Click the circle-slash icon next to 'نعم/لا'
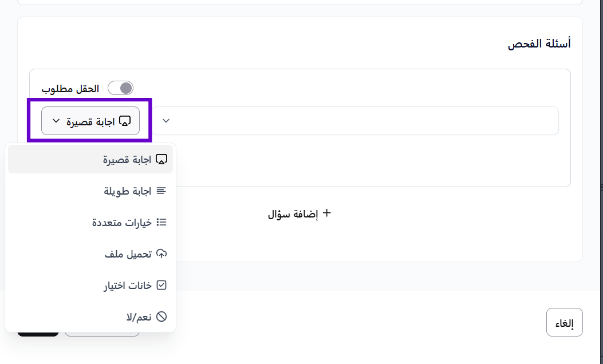 point(161,316)
